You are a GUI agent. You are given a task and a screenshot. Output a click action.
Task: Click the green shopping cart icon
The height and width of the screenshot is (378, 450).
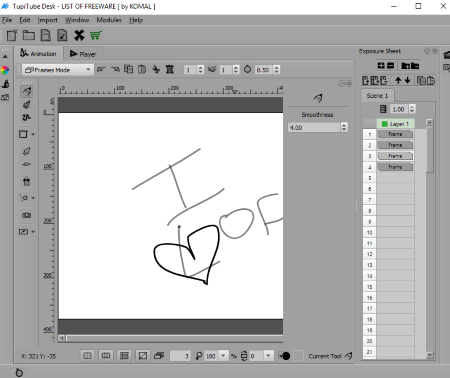pyautogui.click(x=96, y=35)
